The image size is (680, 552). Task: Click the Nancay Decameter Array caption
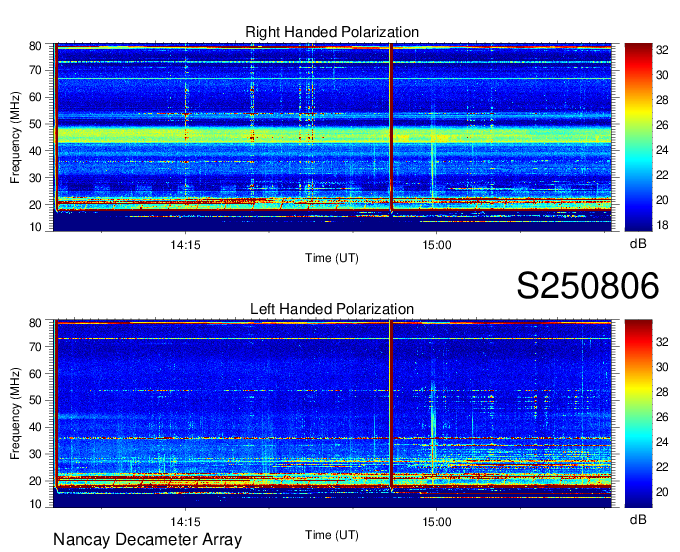(x=147, y=540)
